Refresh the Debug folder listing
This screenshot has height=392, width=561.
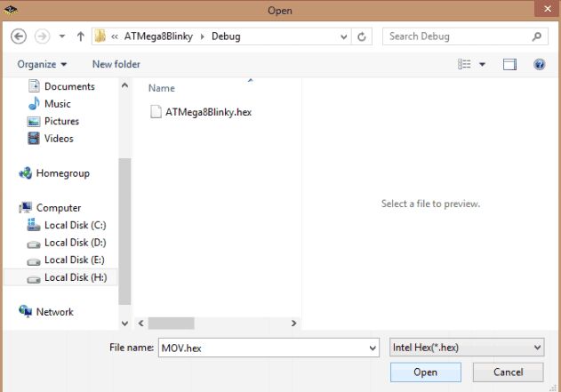(x=362, y=36)
